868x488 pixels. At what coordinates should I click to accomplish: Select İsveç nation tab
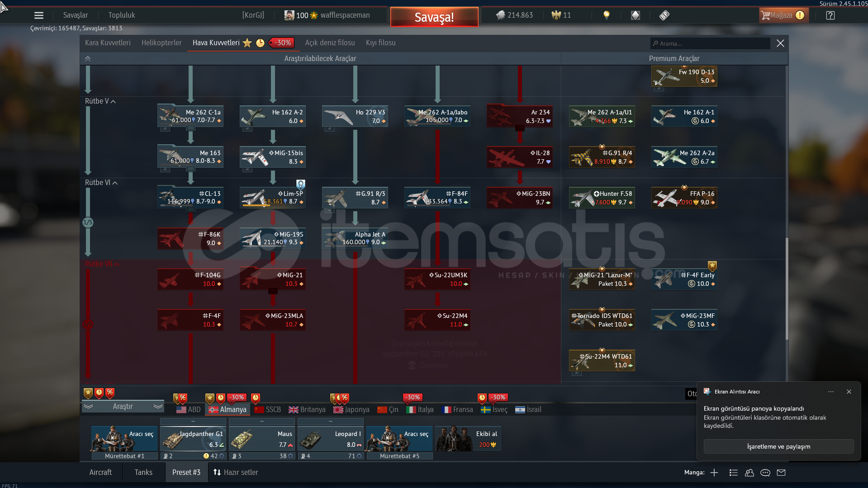pos(494,410)
